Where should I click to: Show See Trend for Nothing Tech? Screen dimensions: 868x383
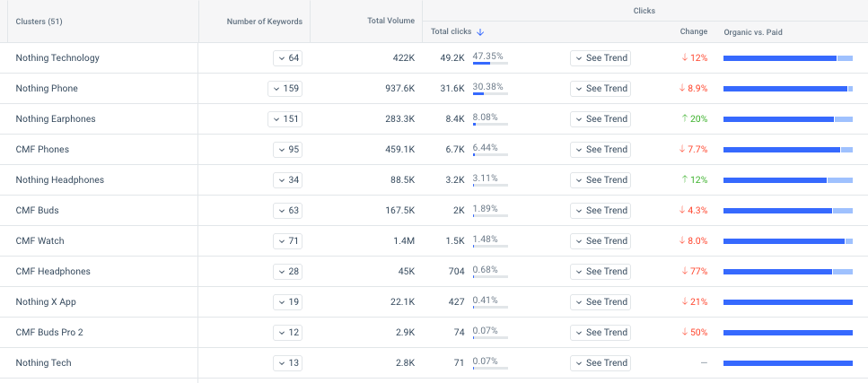pos(601,363)
